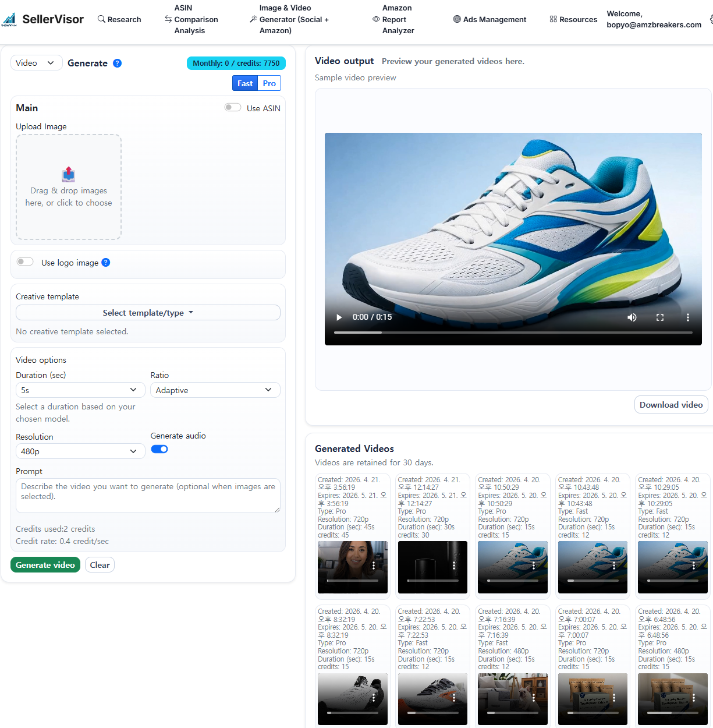Expand the Duration (sec) dropdown
713x728 pixels.
pos(80,390)
